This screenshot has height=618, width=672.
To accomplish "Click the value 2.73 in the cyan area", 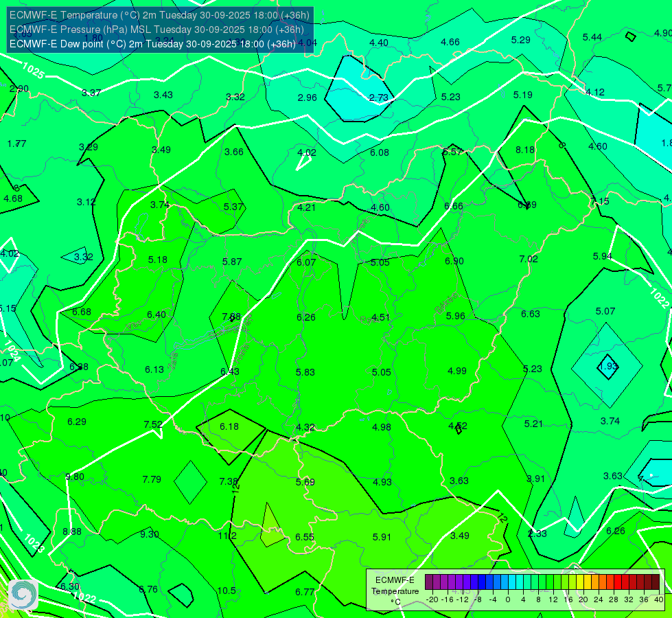I will (378, 98).
